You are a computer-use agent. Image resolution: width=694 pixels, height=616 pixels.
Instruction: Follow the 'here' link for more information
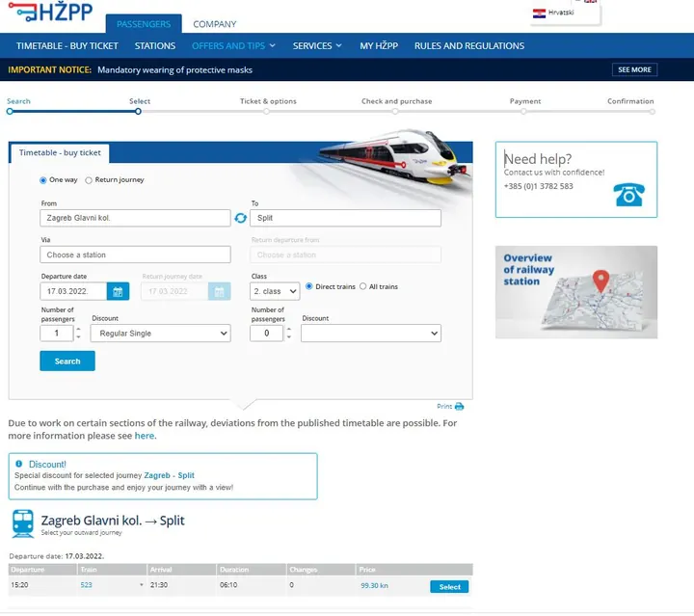pyautogui.click(x=145, y=436)
